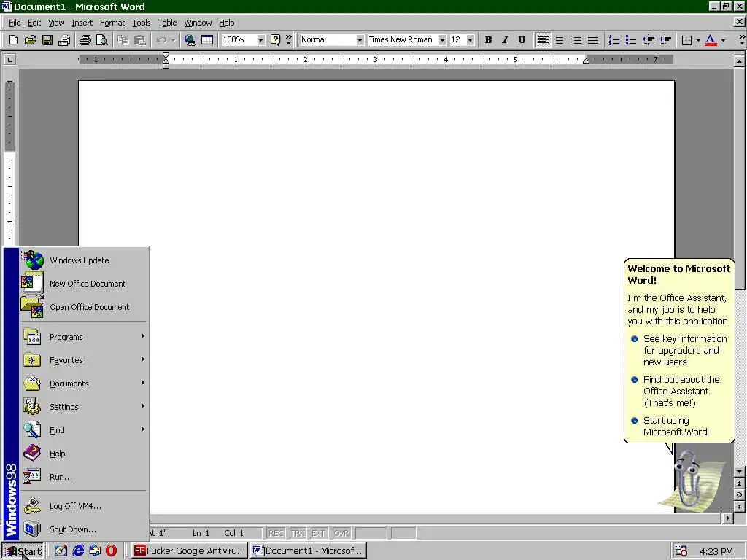Image resolution: width=747 pixels, height=560 pixels.
Task: Open the Insert menu
Action: click(x=82, y=23)
